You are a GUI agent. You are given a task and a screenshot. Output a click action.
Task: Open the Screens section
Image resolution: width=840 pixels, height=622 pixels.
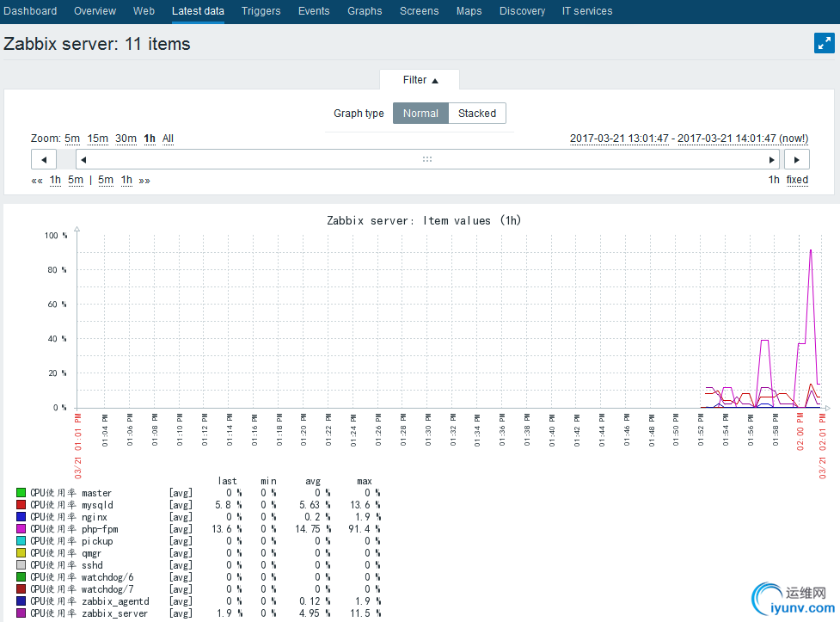(x=419, y=10)
